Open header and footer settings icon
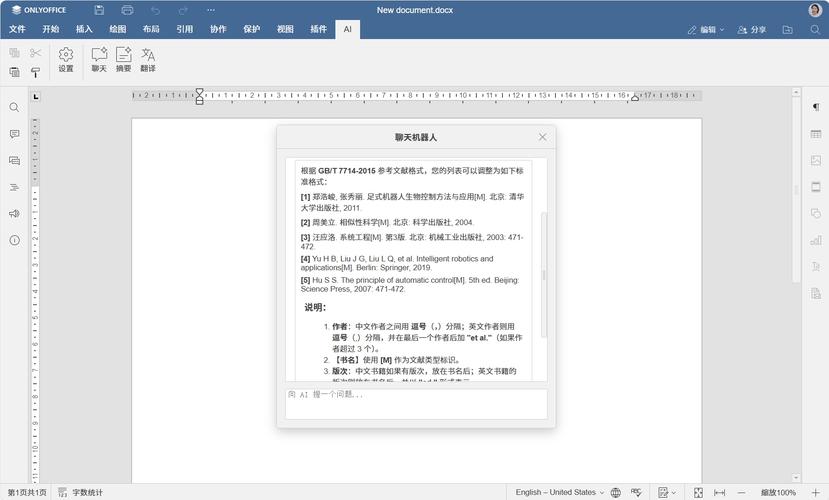Screen dimensions: 829x500 [816, 187]
